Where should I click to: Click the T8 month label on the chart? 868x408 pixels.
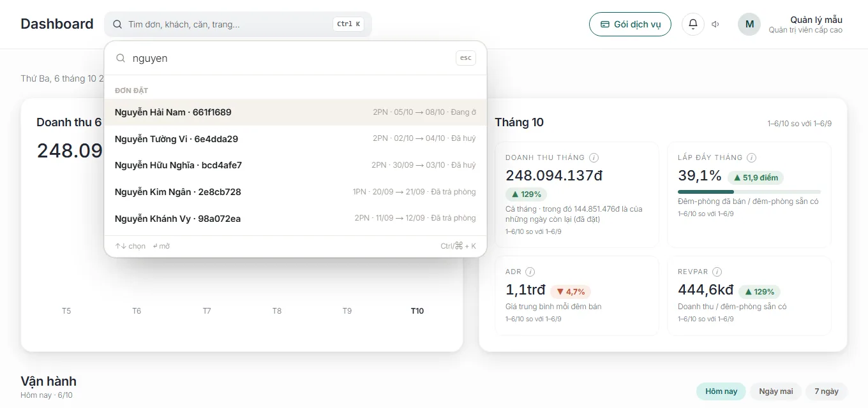[276, 311]
